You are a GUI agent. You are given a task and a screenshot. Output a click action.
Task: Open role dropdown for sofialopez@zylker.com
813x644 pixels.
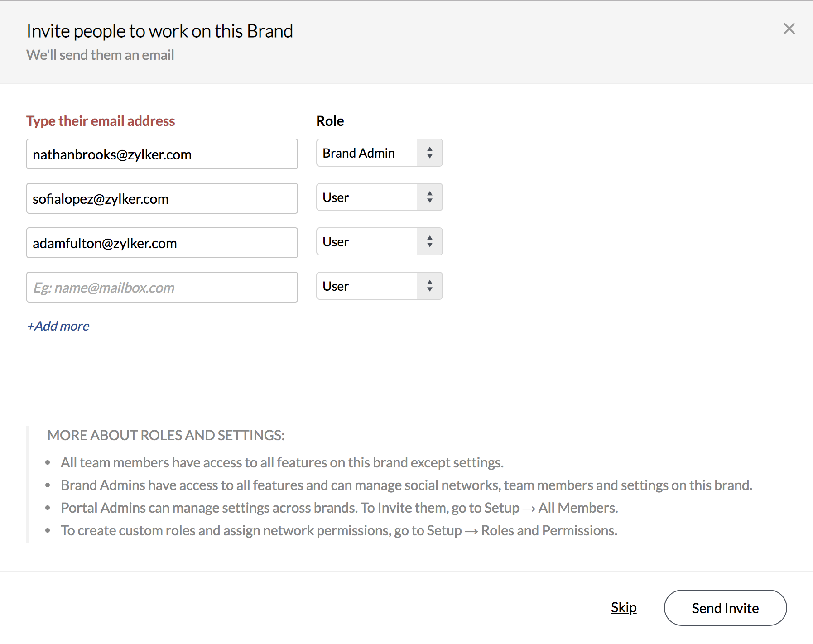367,197
